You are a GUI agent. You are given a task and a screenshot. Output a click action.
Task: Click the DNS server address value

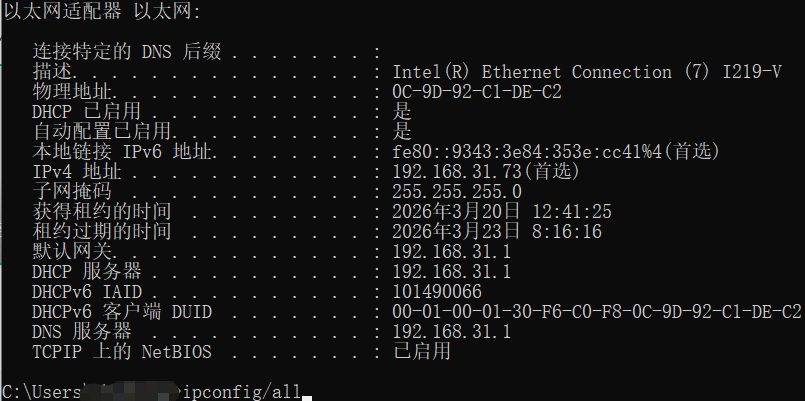[x=451, y=331]
